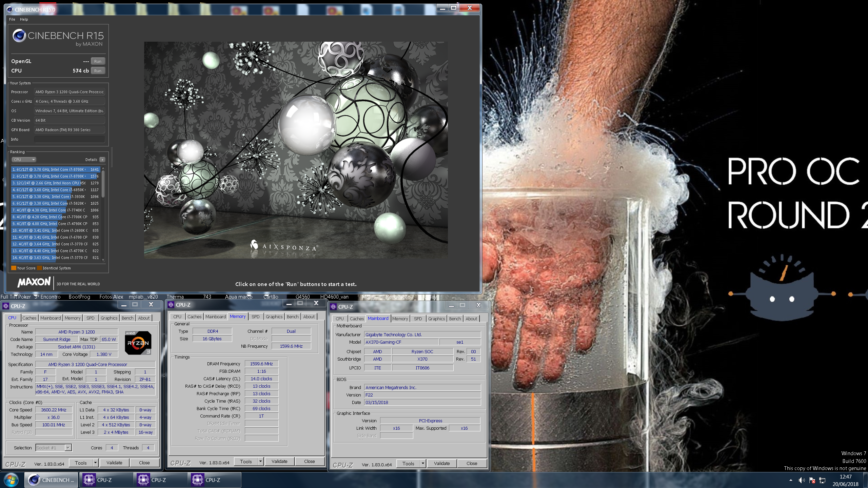Click the network tray icon
Viewport: 868px width, 488px height.
point(822,480)
